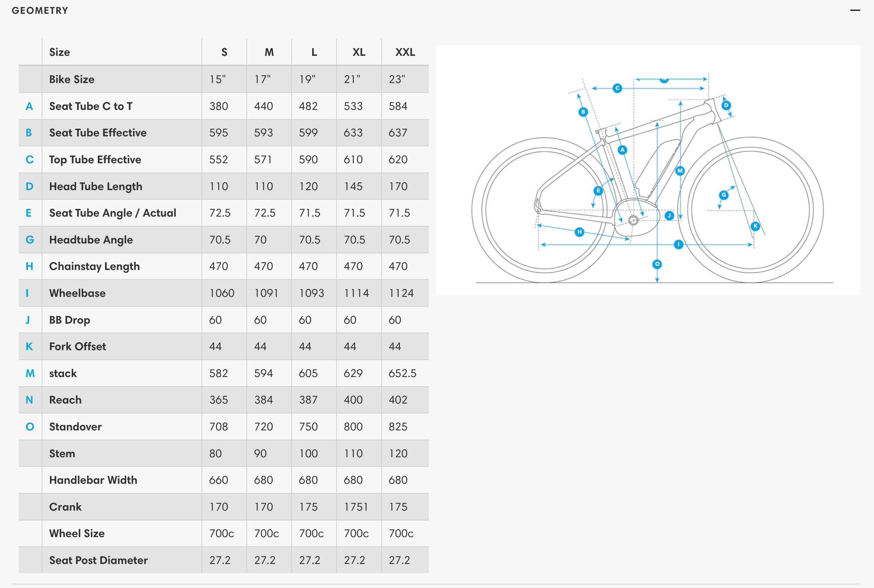874x588 pixels.
Task: Click the S size column header
Action: pyautogui.click(x=224, y=52)
